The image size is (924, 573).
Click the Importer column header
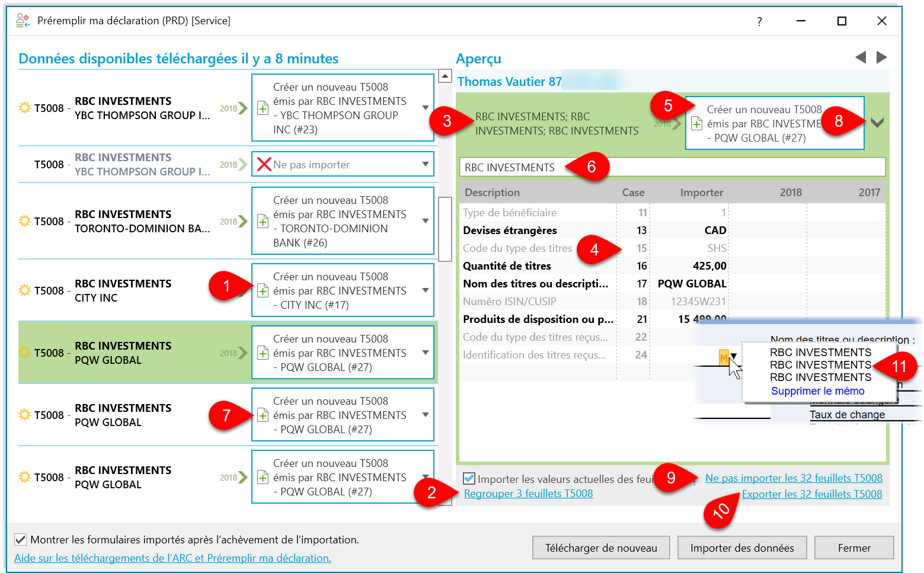pyautogui.click(x=702, y=193)
